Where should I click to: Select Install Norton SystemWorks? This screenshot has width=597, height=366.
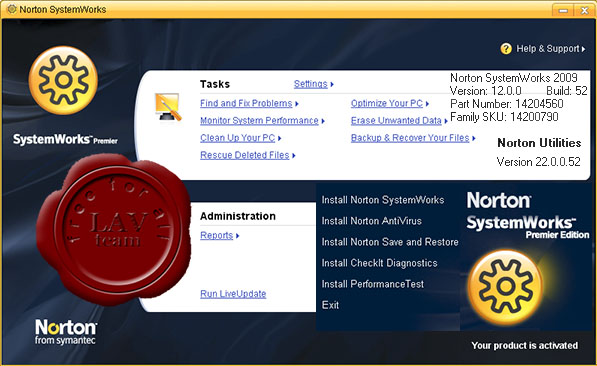(x=383, y=200)
